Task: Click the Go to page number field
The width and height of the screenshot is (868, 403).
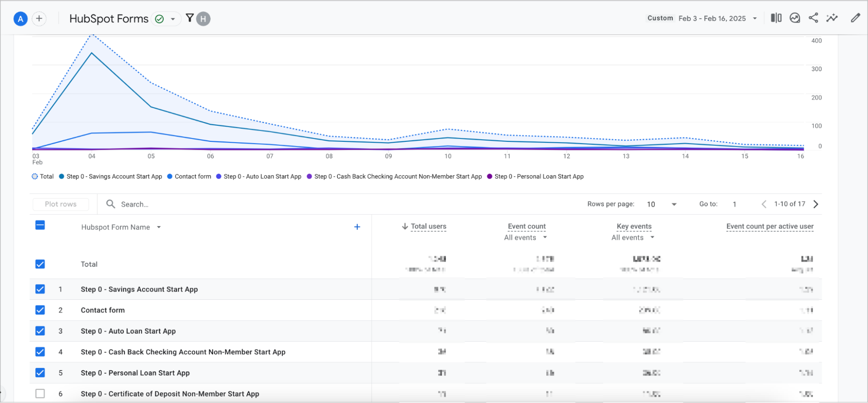Action: [x=735, y=204]
